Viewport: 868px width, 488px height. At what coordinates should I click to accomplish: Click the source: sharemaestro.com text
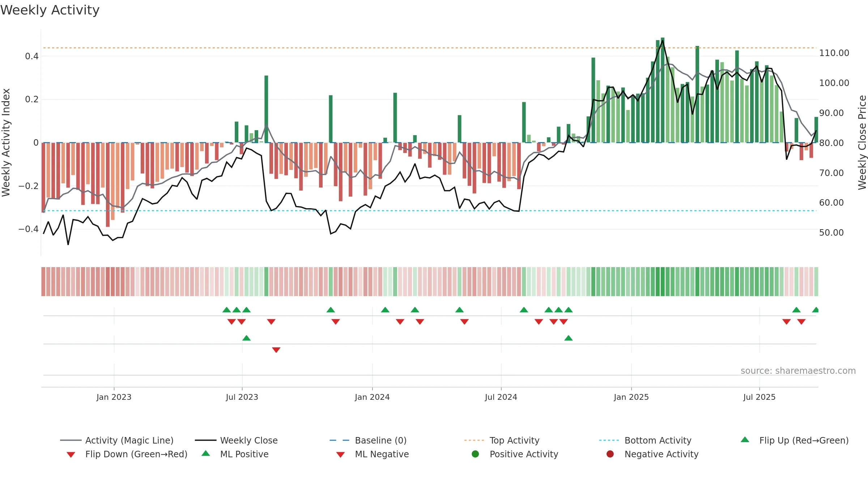click(798, 371)
